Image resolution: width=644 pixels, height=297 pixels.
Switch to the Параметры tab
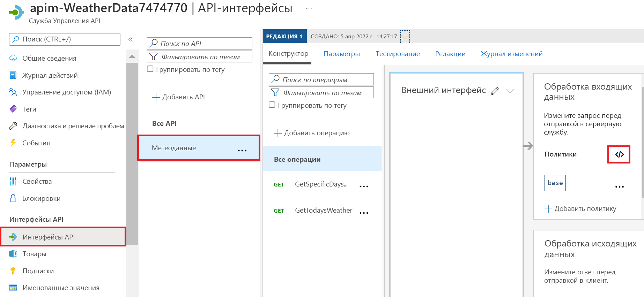click(342, 54)
